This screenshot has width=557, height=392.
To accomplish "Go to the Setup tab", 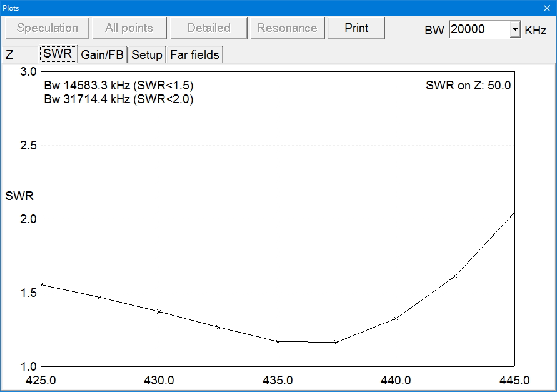I will click(147, 55).
